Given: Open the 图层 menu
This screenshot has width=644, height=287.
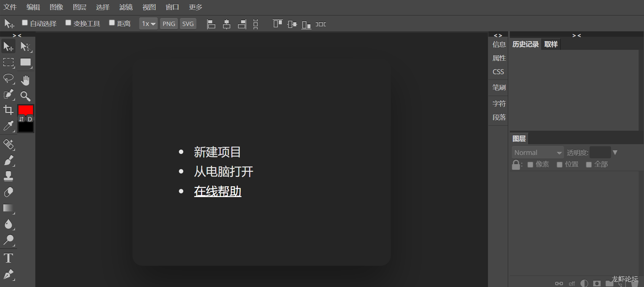Looking at the screenshot, I should tap(80, 7).
